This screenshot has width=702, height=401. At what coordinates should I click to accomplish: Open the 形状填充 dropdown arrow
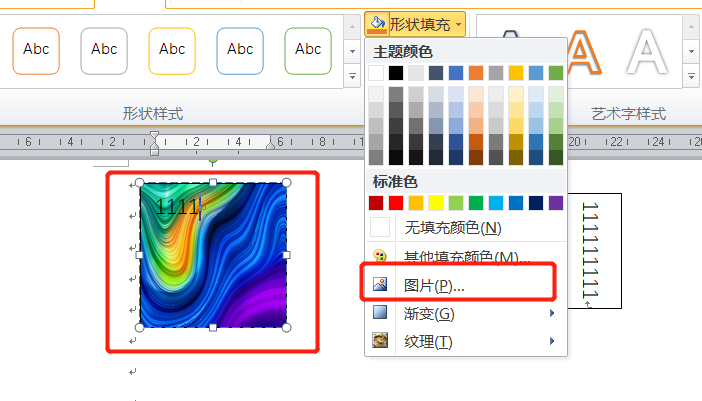pos(458,22)
